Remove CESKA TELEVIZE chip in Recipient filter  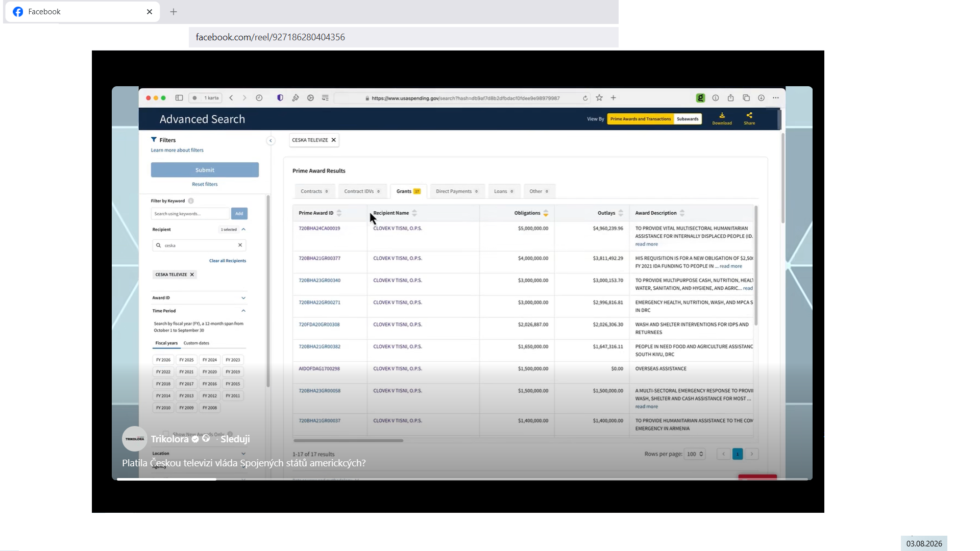click(192, 274)
